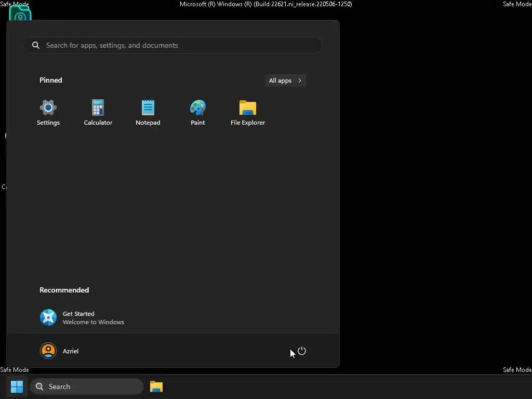Expand the All apps list
Viewport: 532px width, 399px height.
tap(285, 81)
